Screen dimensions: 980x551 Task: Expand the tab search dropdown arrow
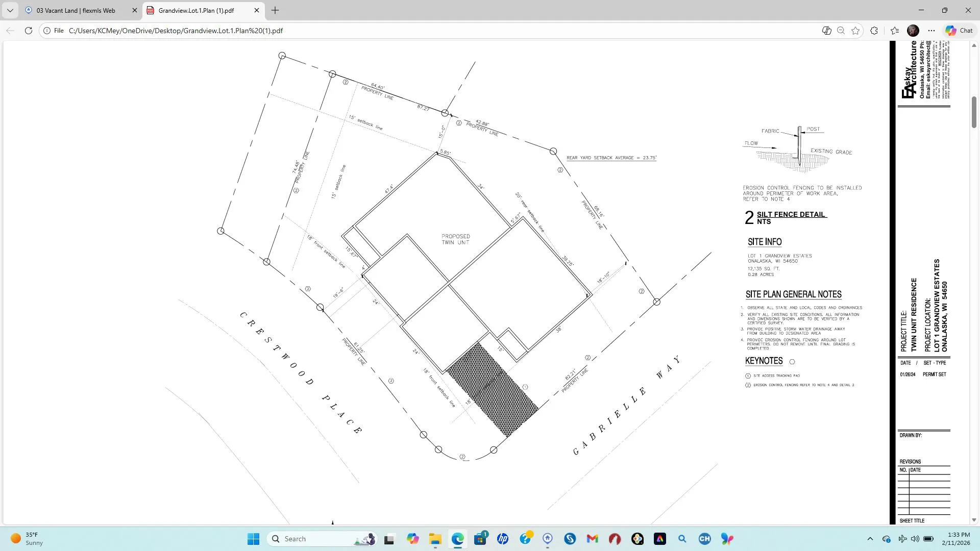(10, 10)
